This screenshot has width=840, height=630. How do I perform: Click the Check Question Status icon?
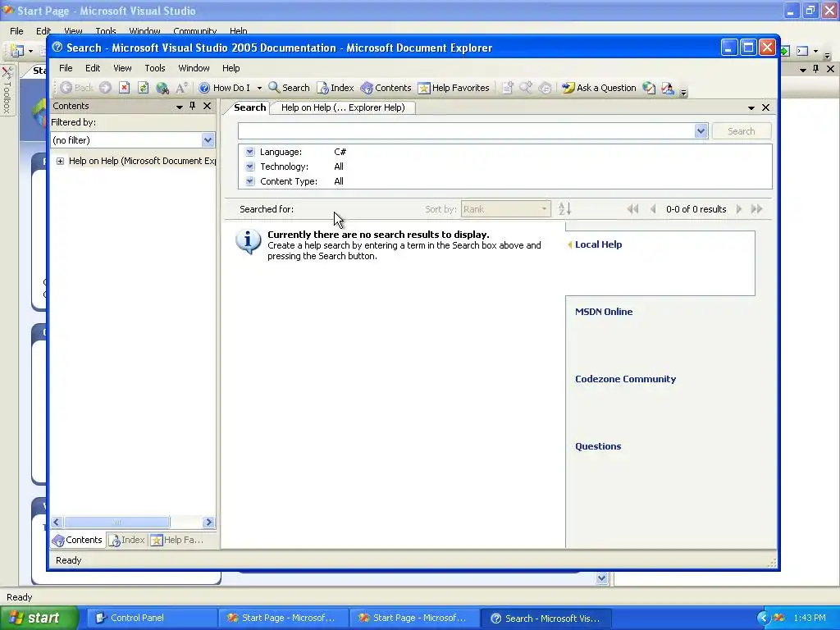649,88
